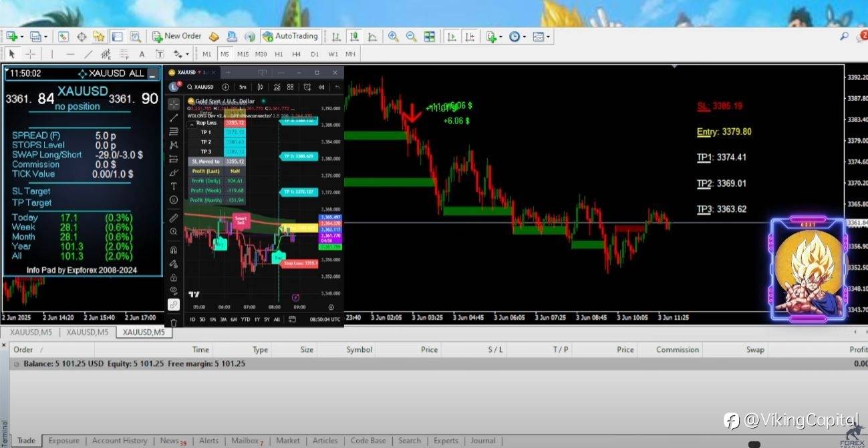Screen dimensions: 868x448
Task: Zoom in on the chart
Action: 393,37
